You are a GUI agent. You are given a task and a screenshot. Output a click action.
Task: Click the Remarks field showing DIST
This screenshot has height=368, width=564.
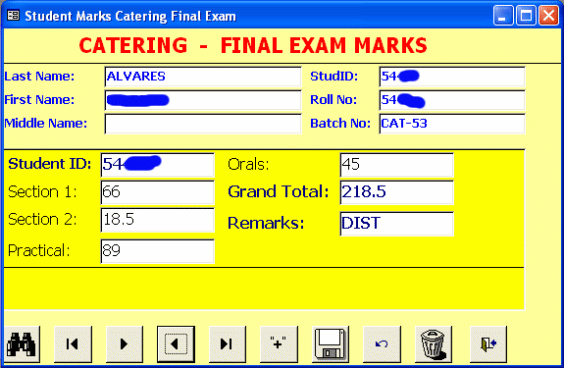(x=397, y=224)
